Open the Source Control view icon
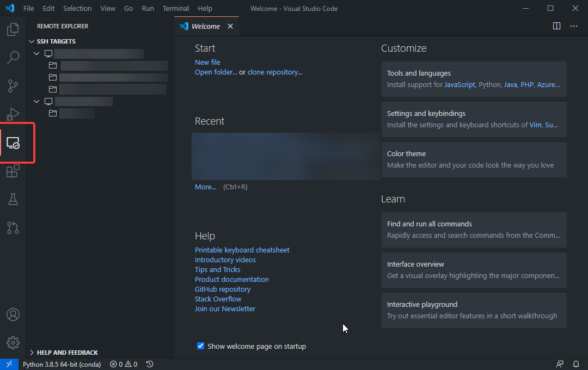Image resolution: width=588 pixels, height=370 pixels. (x=13, y=86)
